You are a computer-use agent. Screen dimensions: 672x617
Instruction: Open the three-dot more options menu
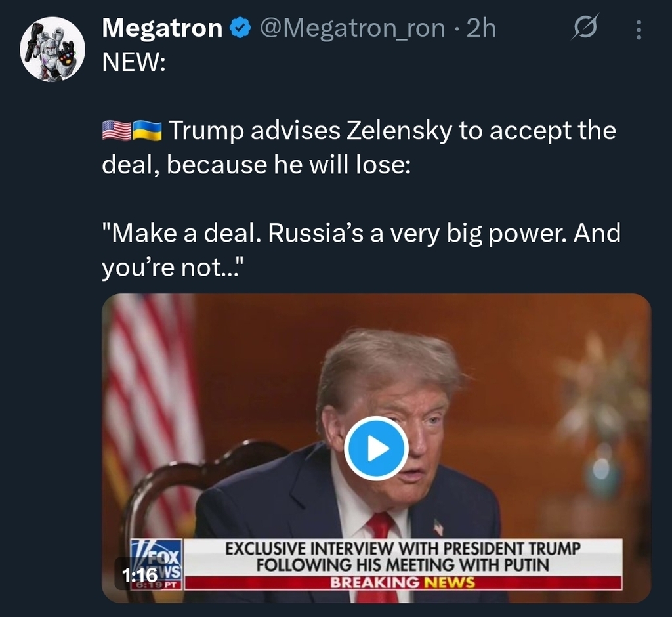[640, 30]
